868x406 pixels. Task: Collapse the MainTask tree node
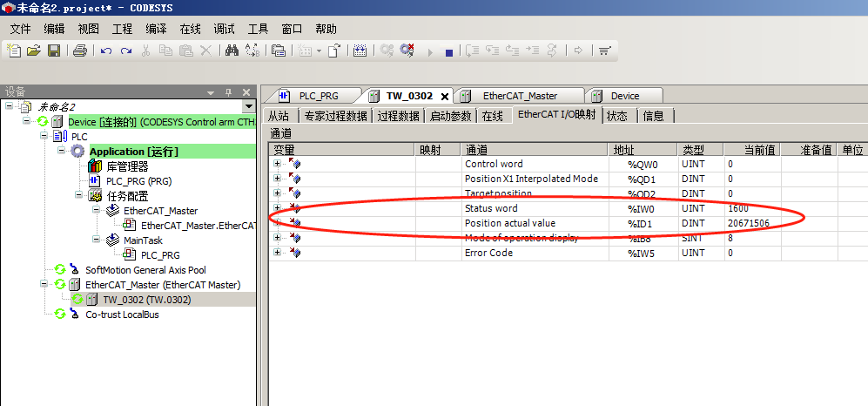(97, 240)
